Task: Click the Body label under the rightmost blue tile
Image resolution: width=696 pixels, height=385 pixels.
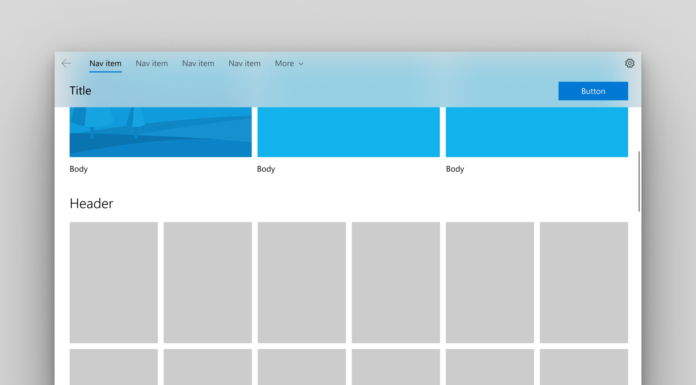Action: click(x=455, y=169)
